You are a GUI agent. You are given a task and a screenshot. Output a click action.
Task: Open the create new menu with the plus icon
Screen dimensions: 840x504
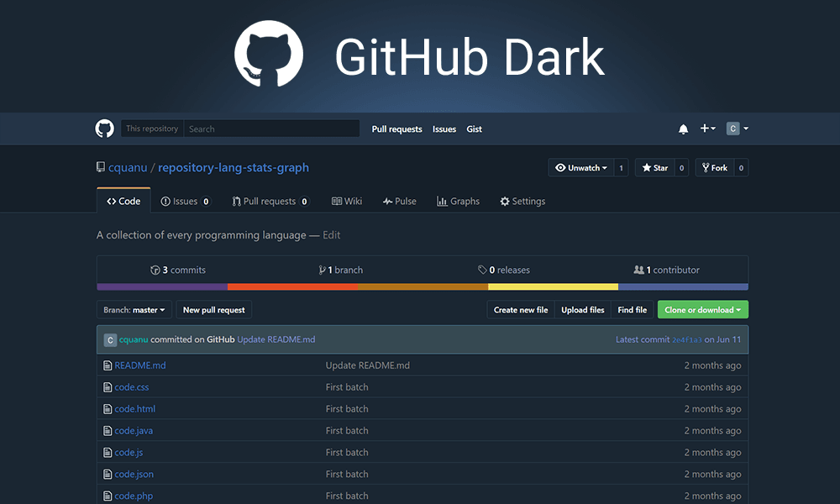tap(707, 129)
